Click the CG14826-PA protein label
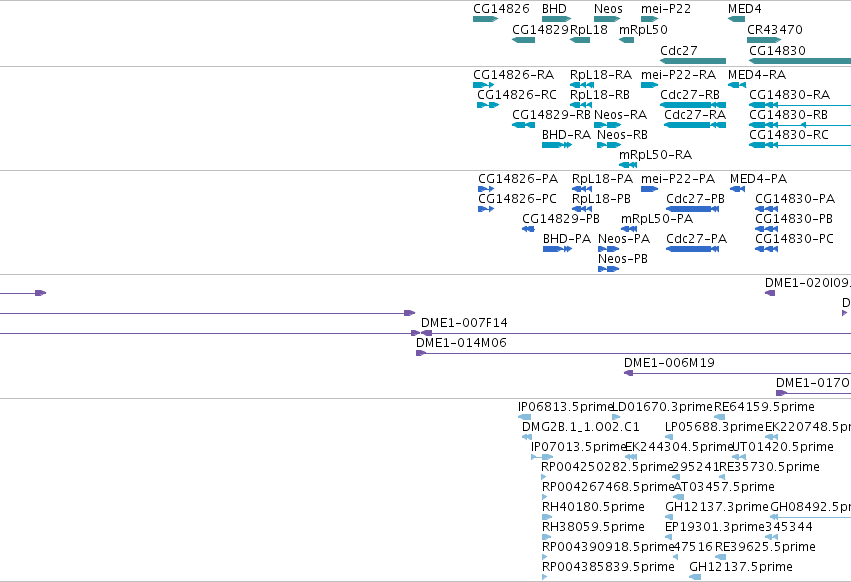851x582 pixels. pyautogui.click(x=518, y=179)
